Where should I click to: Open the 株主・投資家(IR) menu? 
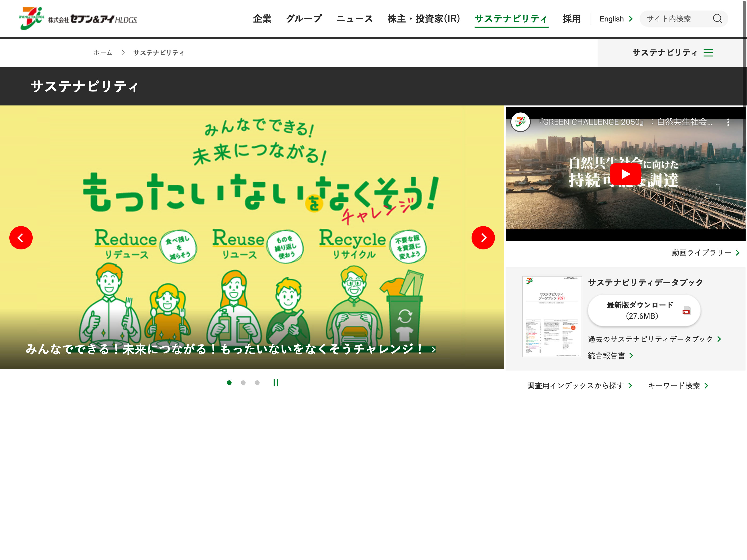tap(423, 19)
